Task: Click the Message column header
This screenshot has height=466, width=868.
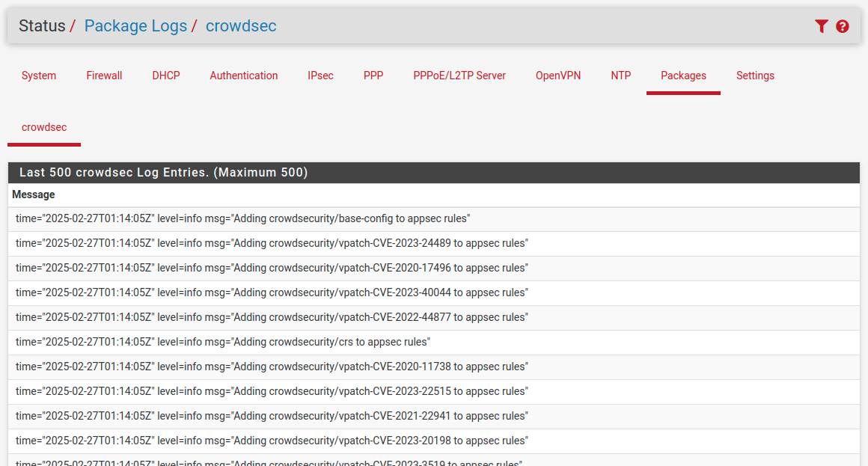Action: click(x=34, y=194)
